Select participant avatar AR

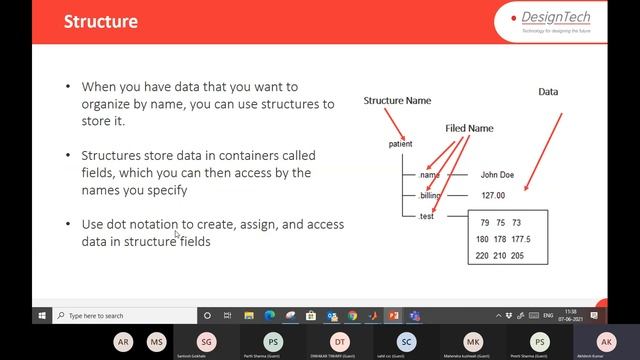pyautogui.click(x=123, y=342)
